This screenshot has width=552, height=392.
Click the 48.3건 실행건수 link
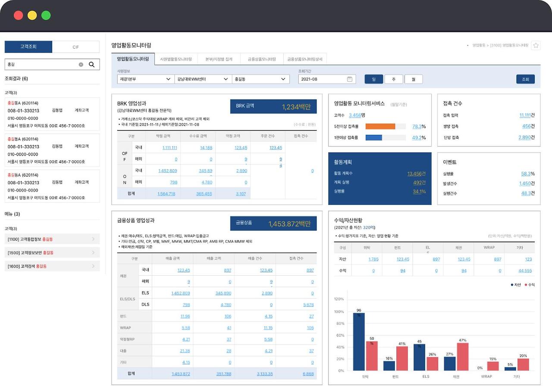pos(528,193)
